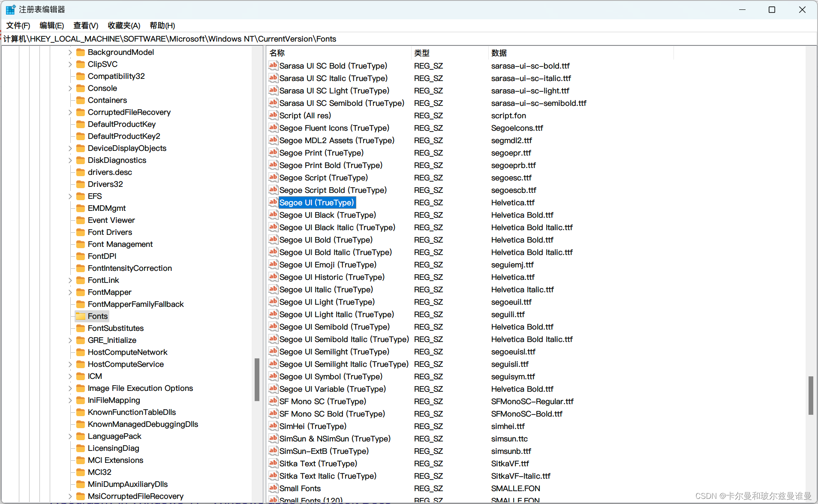Click the ab icon of SF Mono SC (TrueType)
The height and width of the screenshot is (504, 818).
point(273,401)
